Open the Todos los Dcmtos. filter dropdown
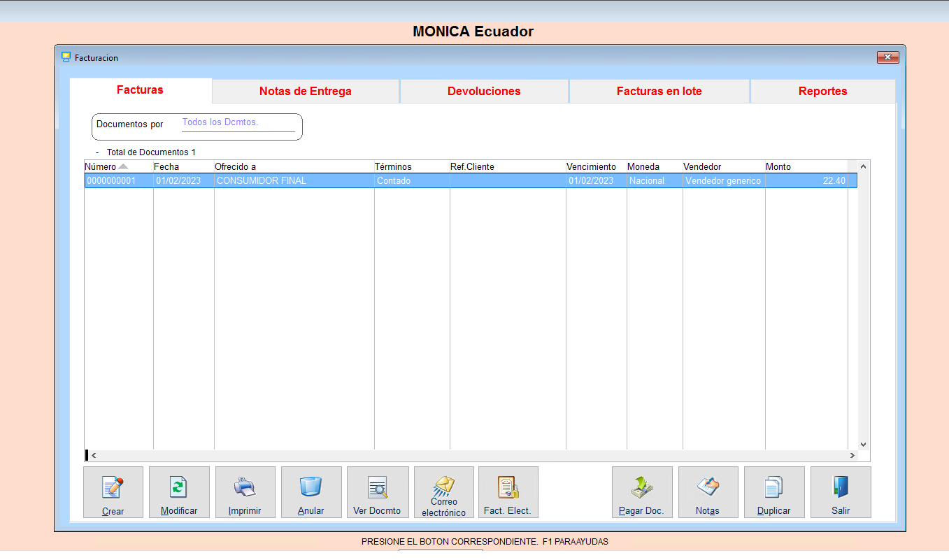The image size is (949, 560). [x=238, y=122]
